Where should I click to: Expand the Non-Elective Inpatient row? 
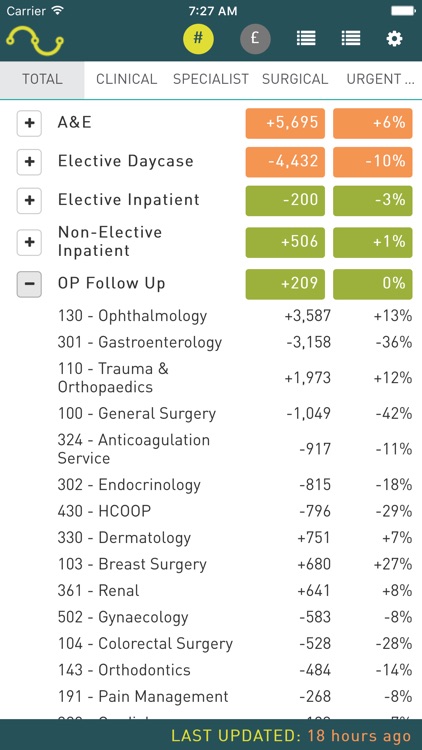(29, 243)
